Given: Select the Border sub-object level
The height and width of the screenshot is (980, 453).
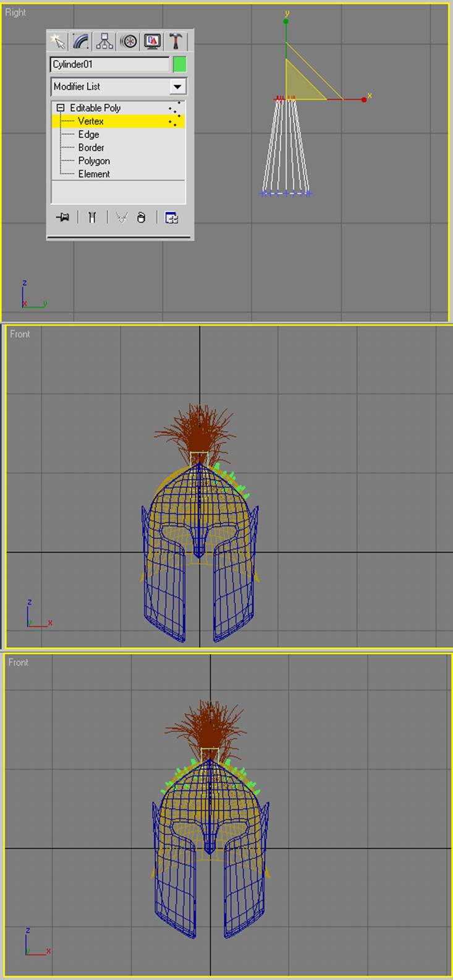Looking at the screenshot, I should point(91,147).
